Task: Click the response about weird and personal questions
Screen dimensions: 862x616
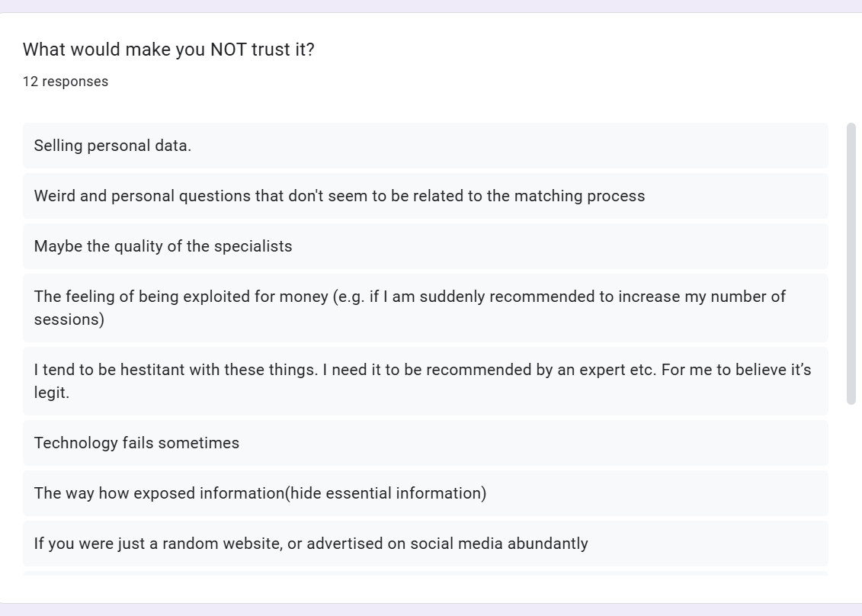Action: click(x=339, y=196)
